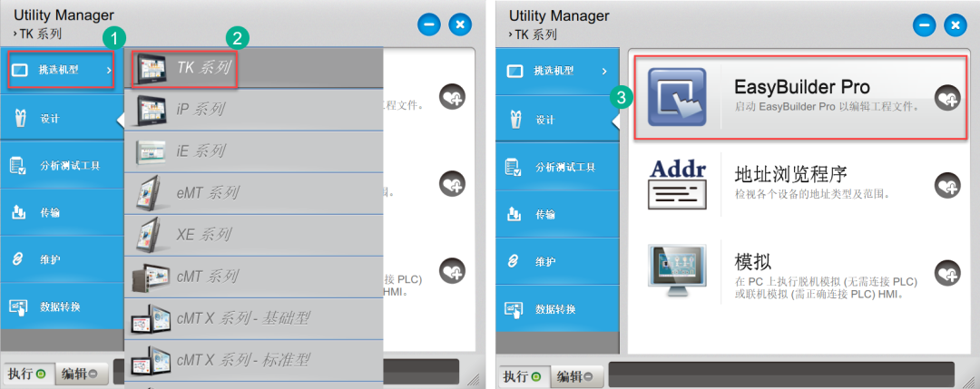Open 分析测试工具 section in left window
This screenshot has width=980, height=389.
point(62,165)
